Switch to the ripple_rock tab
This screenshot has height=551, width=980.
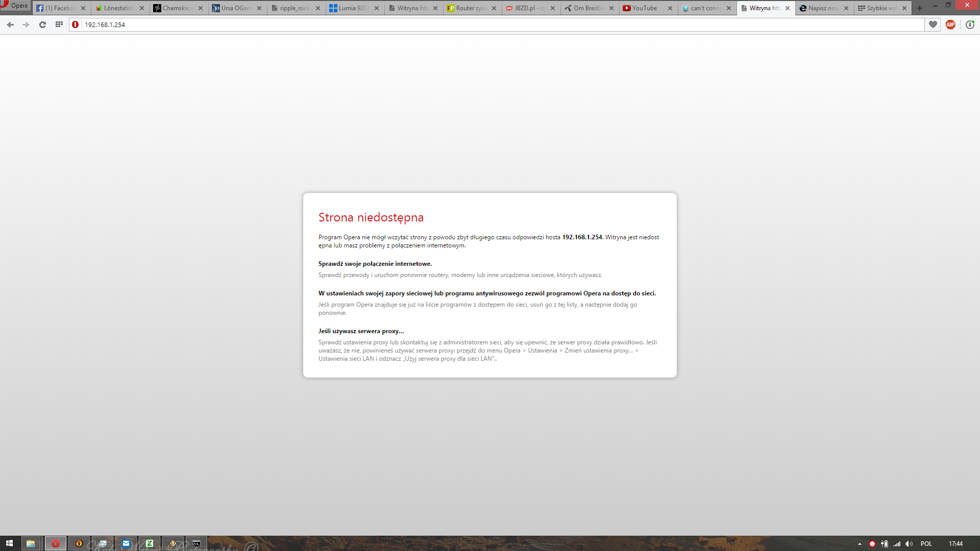coord(296,8)
